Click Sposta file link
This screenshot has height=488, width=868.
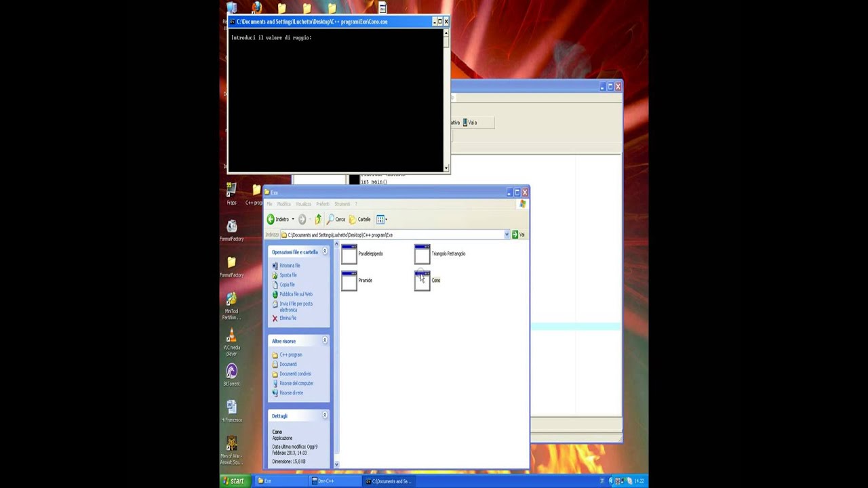point(288,275)
